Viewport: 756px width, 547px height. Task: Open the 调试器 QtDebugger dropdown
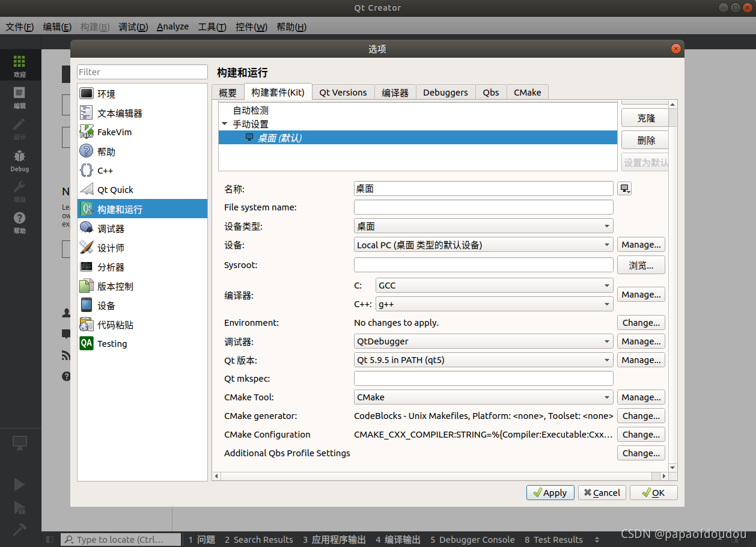484,341
